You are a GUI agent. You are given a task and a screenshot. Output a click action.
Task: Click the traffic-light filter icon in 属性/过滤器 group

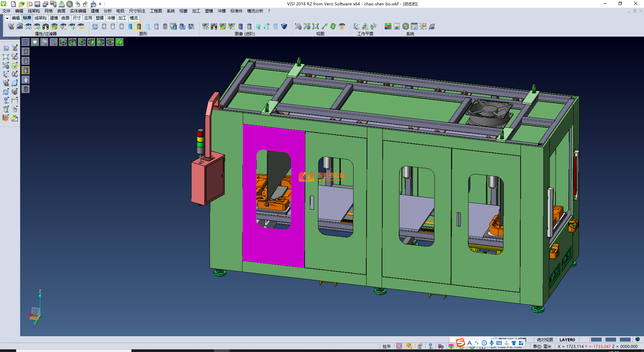tap(46, 27)
